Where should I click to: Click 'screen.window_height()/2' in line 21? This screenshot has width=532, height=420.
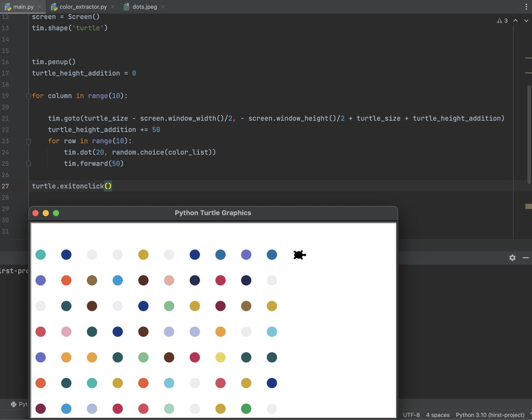tap(297, 118)
